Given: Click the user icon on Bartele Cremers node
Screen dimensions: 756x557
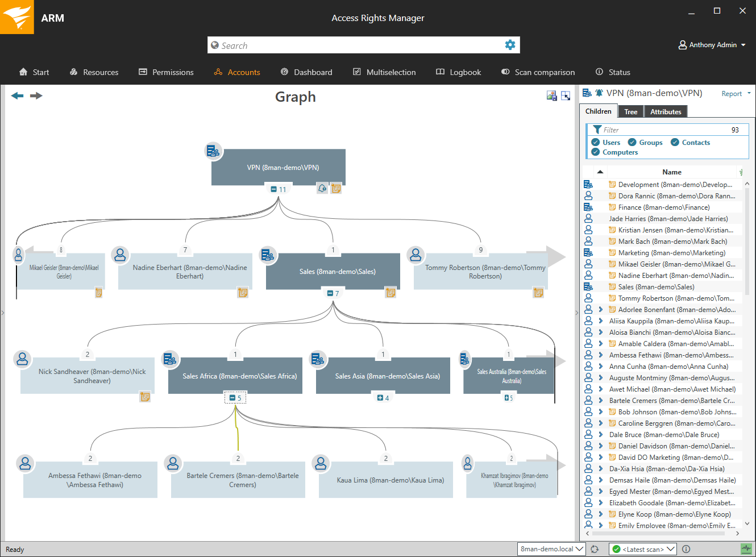Looking at the screenshot, I should pos(173,463).
